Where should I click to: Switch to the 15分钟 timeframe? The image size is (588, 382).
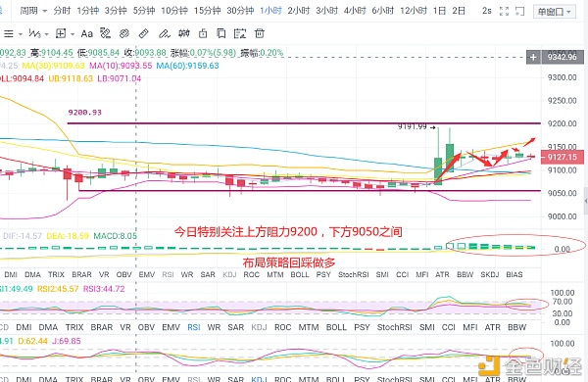point(208,11)
